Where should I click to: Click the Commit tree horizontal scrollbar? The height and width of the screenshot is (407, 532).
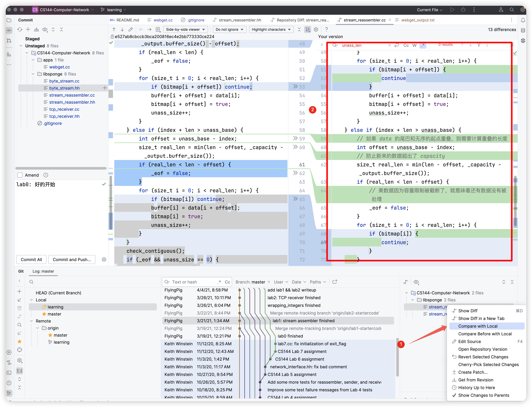click(61, 168)
